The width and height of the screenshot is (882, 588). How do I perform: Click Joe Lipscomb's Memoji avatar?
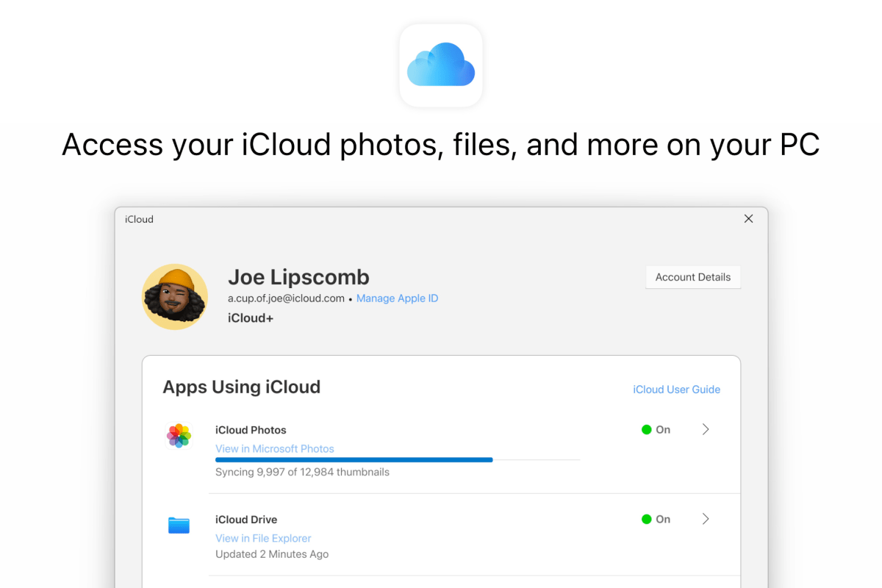pyautogui.click(x=175, y=296)
